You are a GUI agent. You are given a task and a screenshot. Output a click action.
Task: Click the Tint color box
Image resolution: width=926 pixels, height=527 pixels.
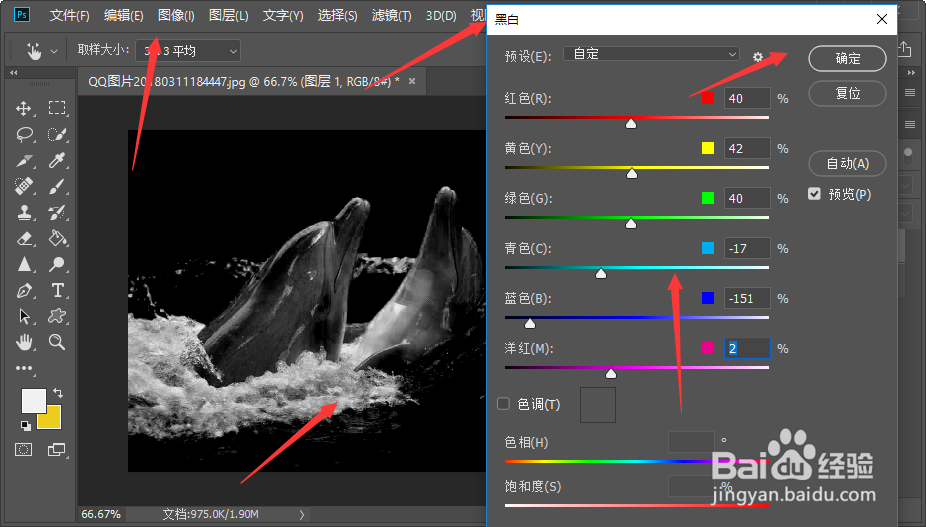[598, 405]
